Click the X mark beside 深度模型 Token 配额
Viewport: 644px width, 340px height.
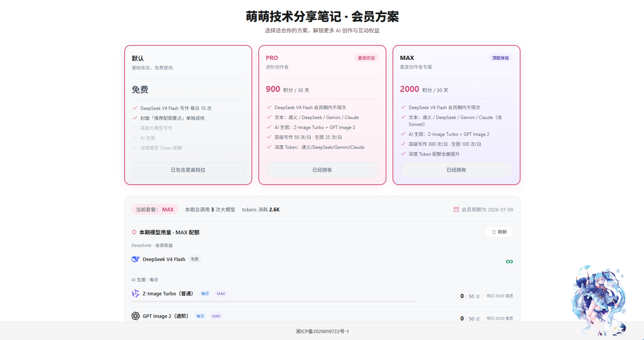pos(135,148)
